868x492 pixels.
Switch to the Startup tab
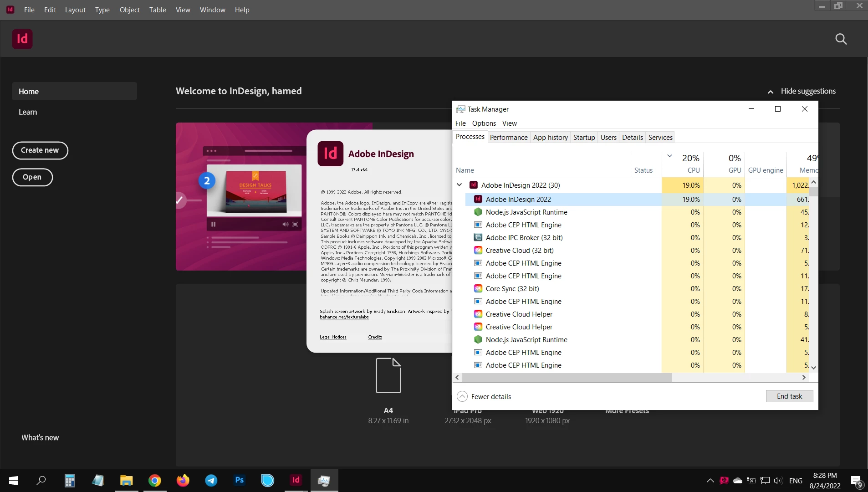(584, 137)
